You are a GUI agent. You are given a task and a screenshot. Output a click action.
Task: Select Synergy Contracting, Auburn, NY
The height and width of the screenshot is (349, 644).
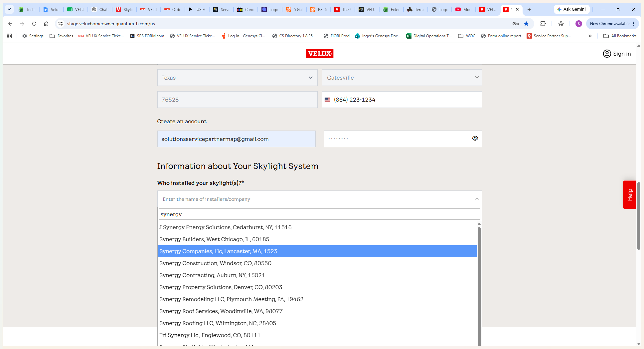coord(317,275)
